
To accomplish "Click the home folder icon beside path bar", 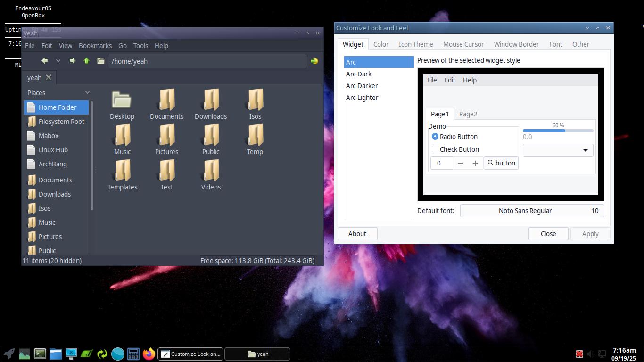I will coord(100,61).
